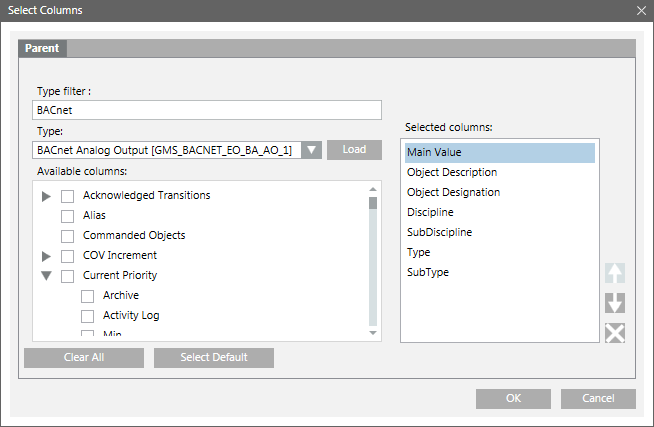Image resolution: width=654 pixels, height=427 pixels.
Task: Click the Clear All button
Action: (84, 357)
